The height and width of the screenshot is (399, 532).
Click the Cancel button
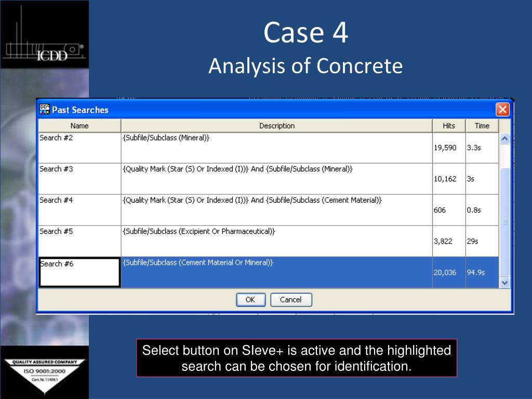point(291,300)
